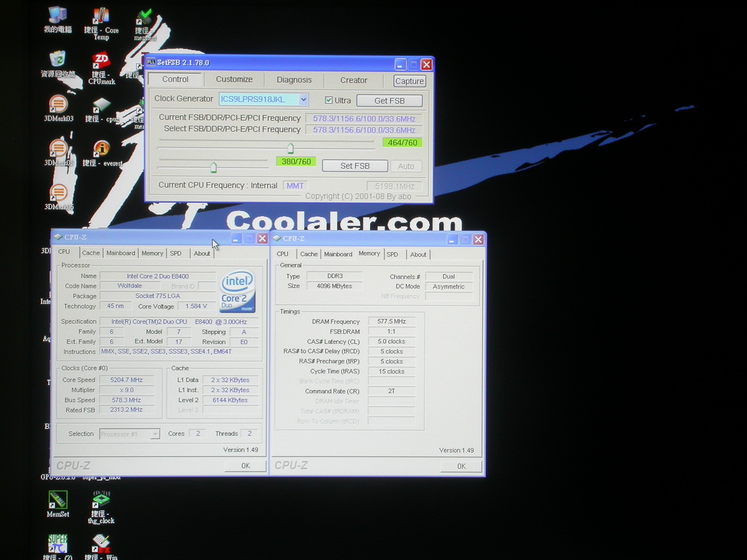
Task: Click the Capture button in SetFSB
Action: (409, 81)
